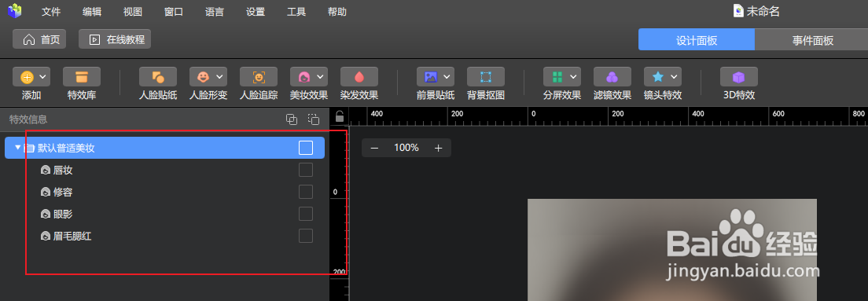Select the 默认普适美妆 group row
Image resolution: width=868 pixels, height=301 pixels.
coord(164,148)
